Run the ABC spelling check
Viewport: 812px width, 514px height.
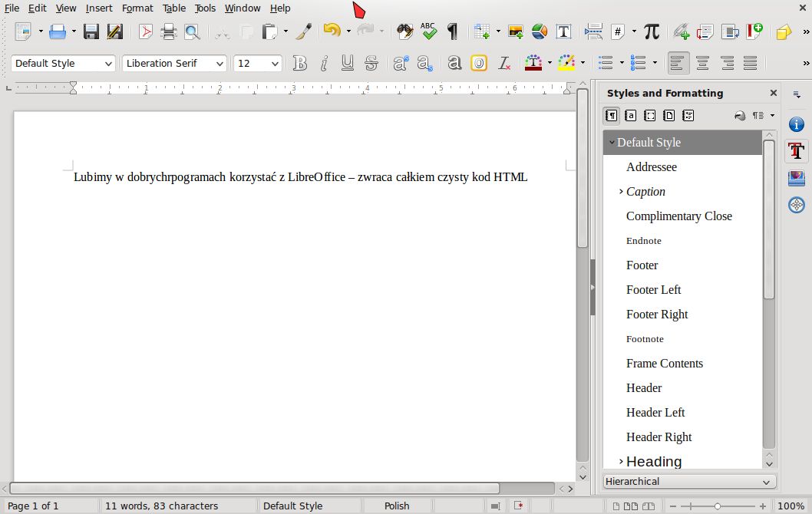(x=428, y=31)
